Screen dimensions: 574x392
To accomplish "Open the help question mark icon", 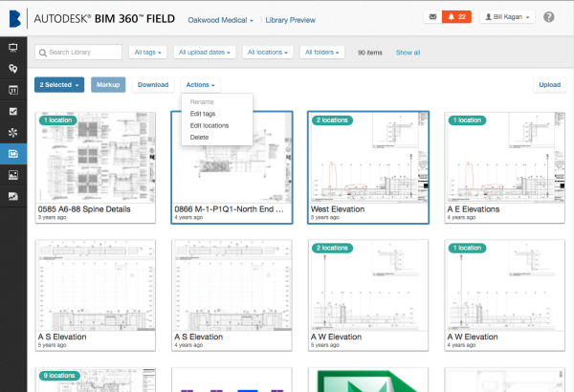I will click(x=548, y=17).
